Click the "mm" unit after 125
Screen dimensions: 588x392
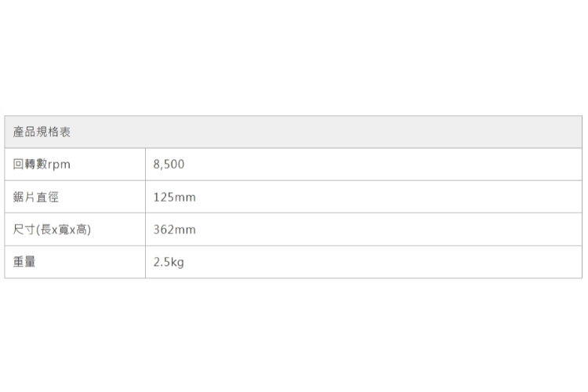click(185, 198)
